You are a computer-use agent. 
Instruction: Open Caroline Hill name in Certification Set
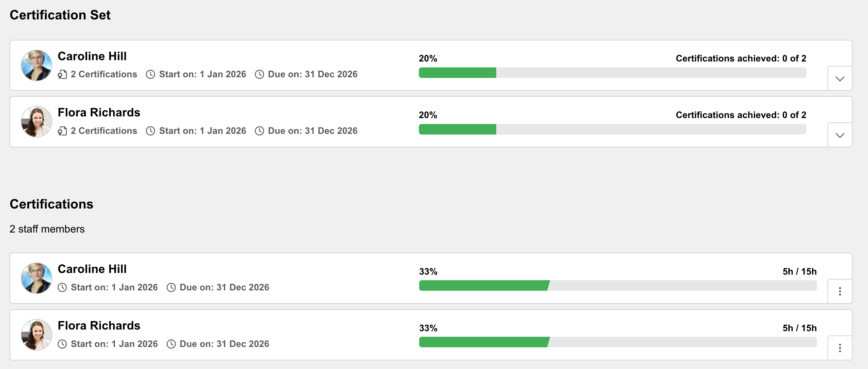pos(92,56)
